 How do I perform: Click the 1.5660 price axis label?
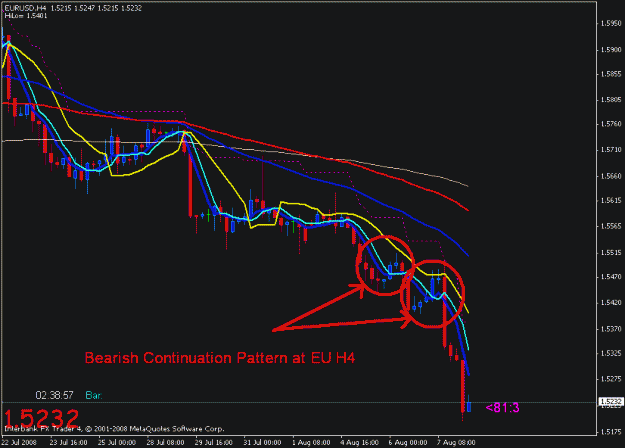(x=611, y=176)
